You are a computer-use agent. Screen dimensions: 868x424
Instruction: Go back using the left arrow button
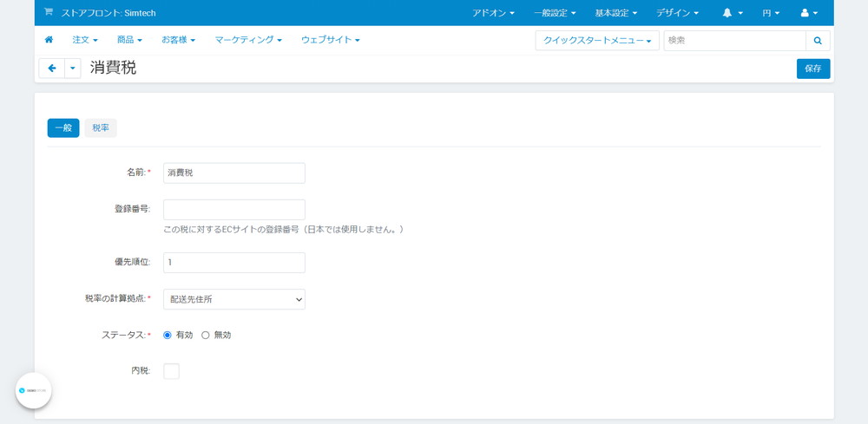[x=52, y=68]
